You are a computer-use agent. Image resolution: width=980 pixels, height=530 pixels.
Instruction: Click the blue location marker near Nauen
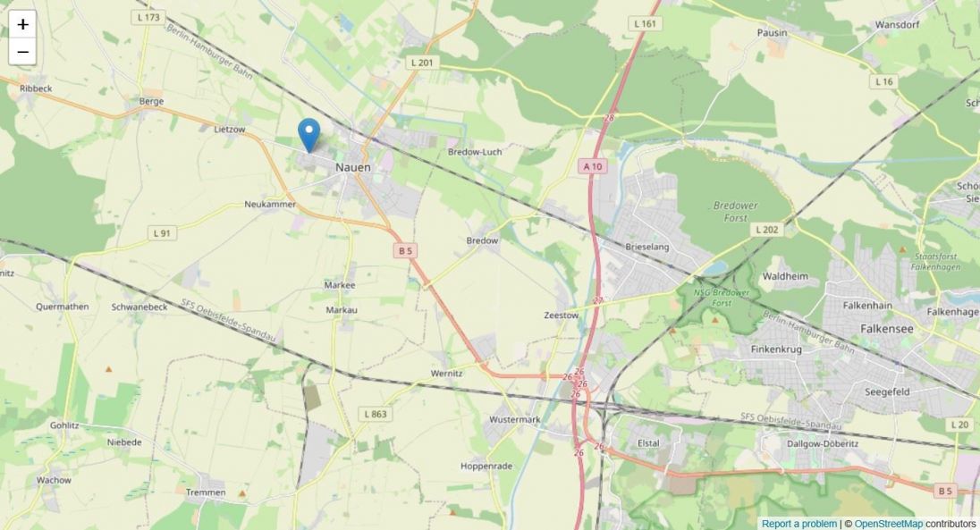pyautogui.click(x=308, y=135)
